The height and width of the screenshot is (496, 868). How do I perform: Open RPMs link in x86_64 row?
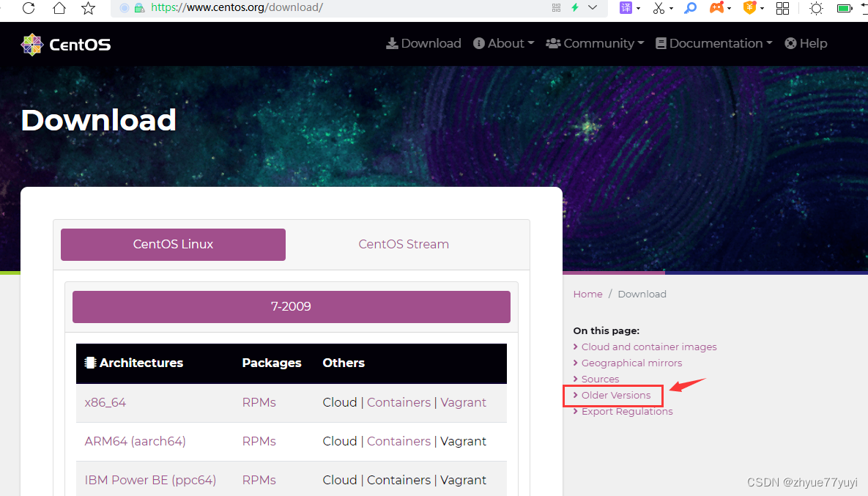(259, 402)
